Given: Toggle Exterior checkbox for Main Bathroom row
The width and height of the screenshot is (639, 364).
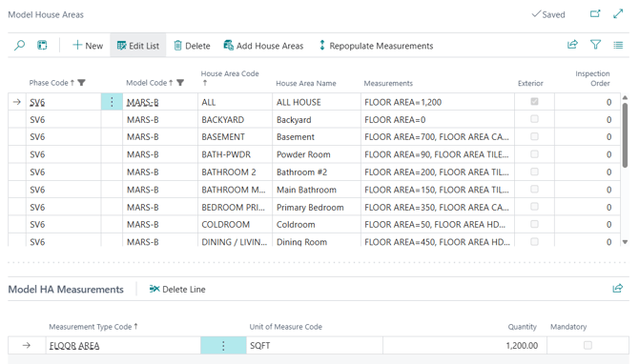Looking at the screenshot, I should (x=534, y=189).
